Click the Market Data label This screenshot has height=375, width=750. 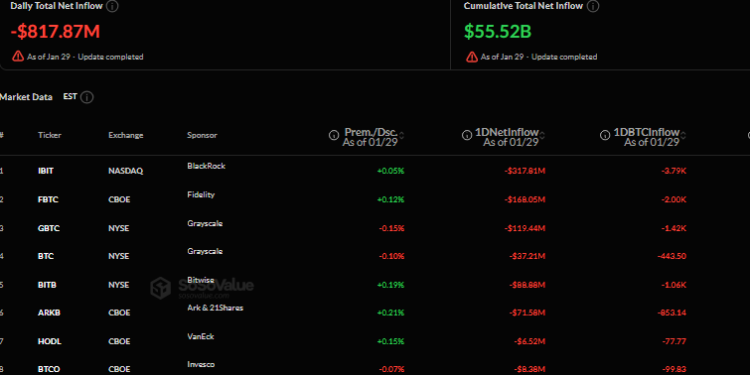pos(26,97)
